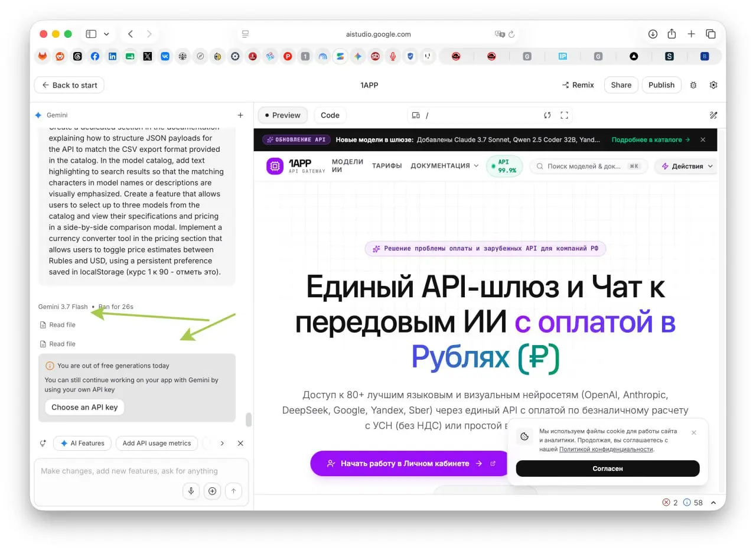Switch to the Preview tab
The image size is (756, 550).
[283, 115]
